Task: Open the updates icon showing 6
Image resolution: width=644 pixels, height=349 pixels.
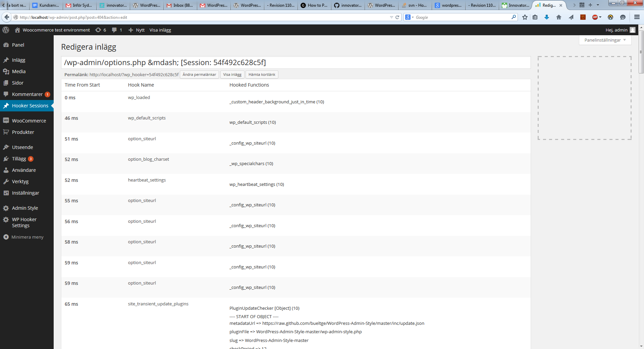Action: point(98,30)
